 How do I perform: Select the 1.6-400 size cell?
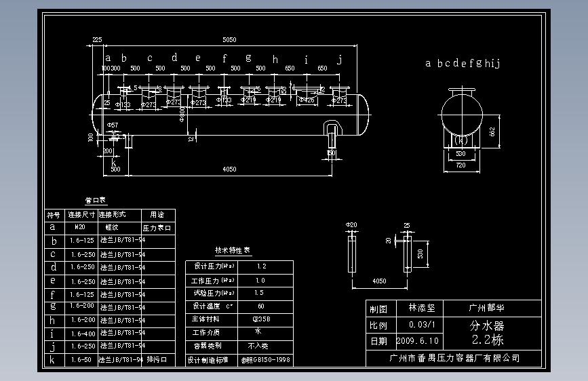pyautogui.click(x=83, y=334)
